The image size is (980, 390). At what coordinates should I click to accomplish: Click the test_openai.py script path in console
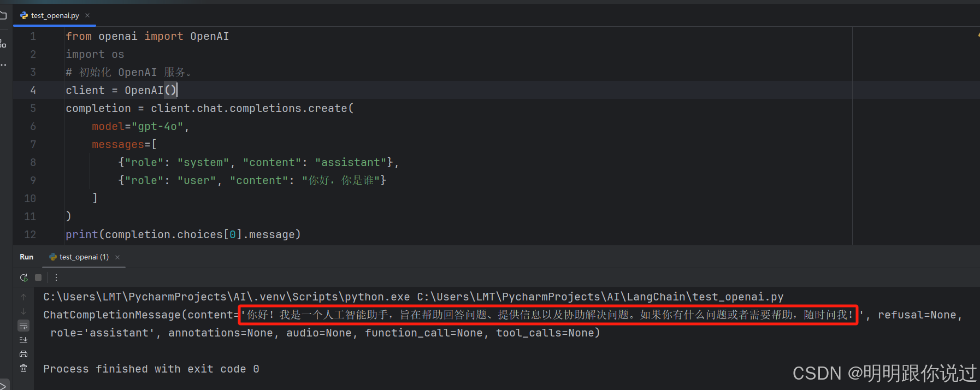(600, 297)
